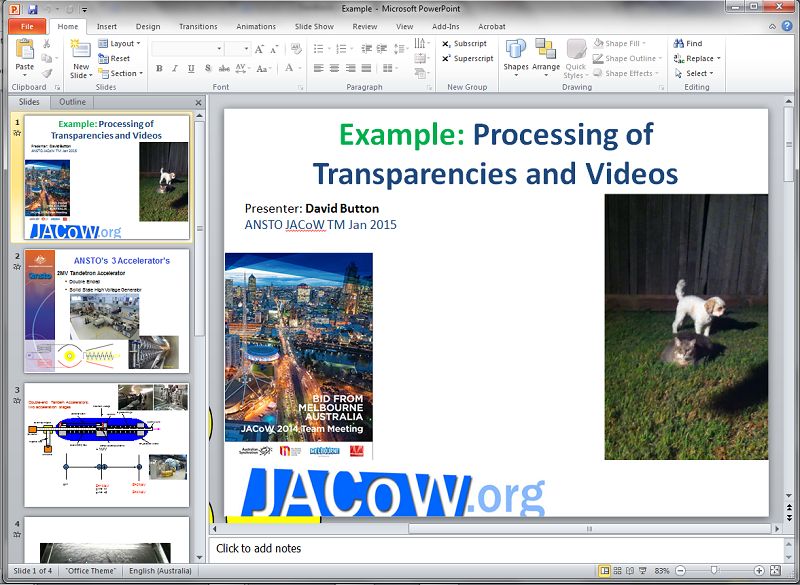
Task: Click the Find icon in Editing group
Action: [x=688, y=44]
